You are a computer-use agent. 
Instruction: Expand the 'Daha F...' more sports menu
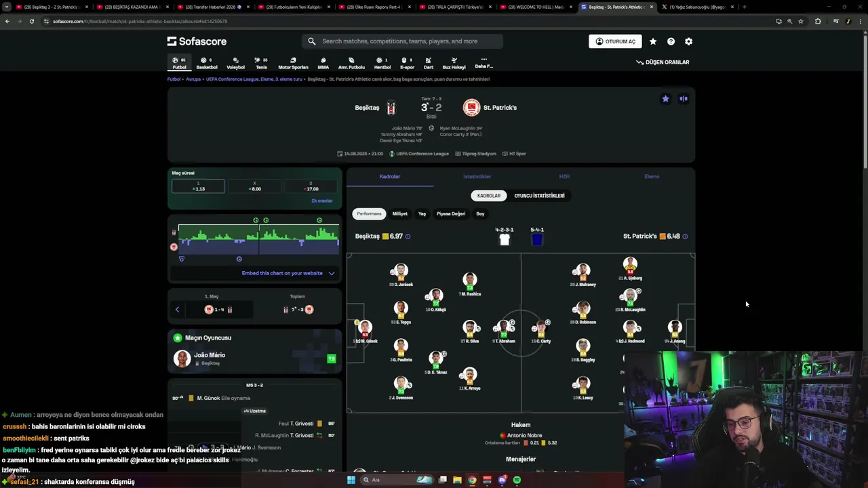point(484,63)
